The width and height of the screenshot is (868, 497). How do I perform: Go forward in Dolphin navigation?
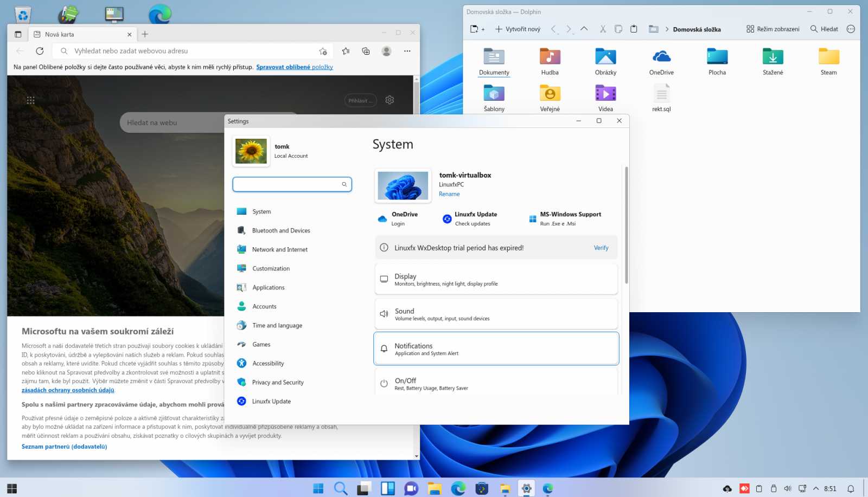pyautogui.click(x=569, y=29)
